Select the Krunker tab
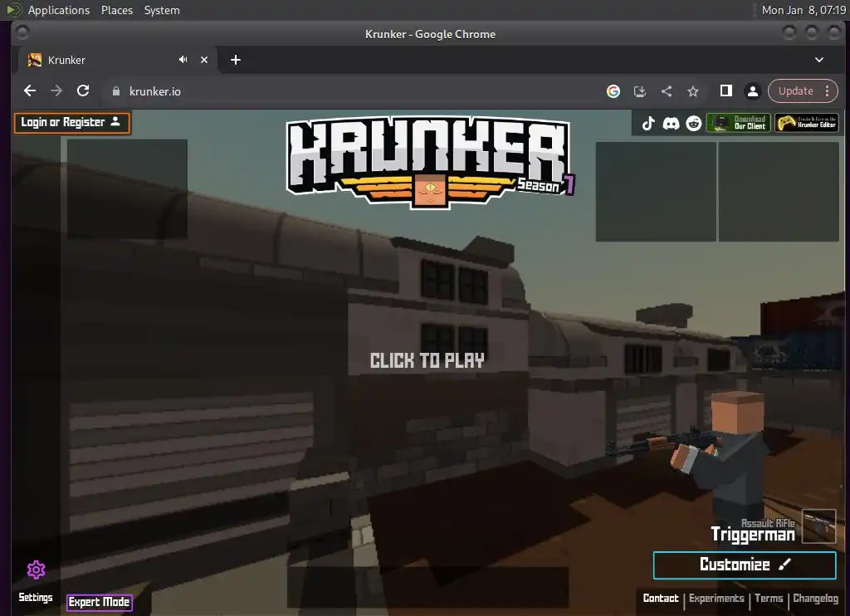Screen dimensions: 850x616 [x=117, y=60]
